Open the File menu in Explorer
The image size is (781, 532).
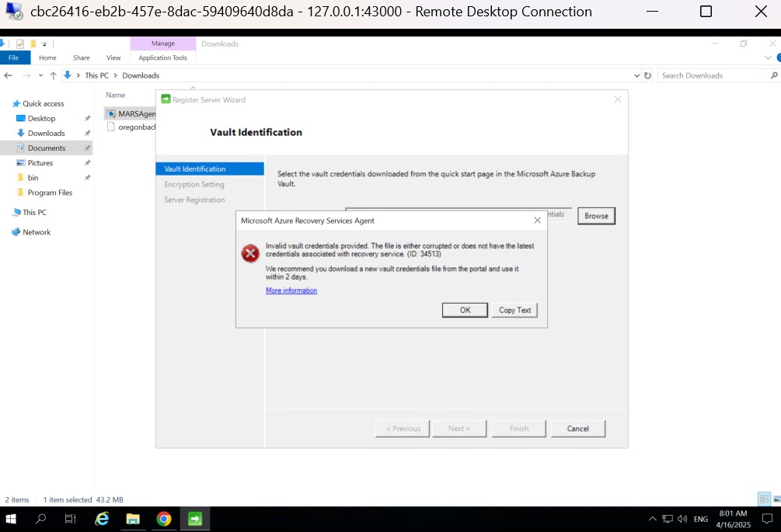point(13,57)
